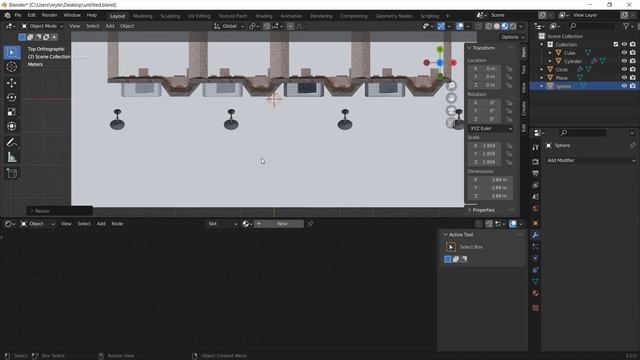Viewport: 640px width, 360px height.
Task: Select the Annotate tool
Action: click(x=12, y=142)
